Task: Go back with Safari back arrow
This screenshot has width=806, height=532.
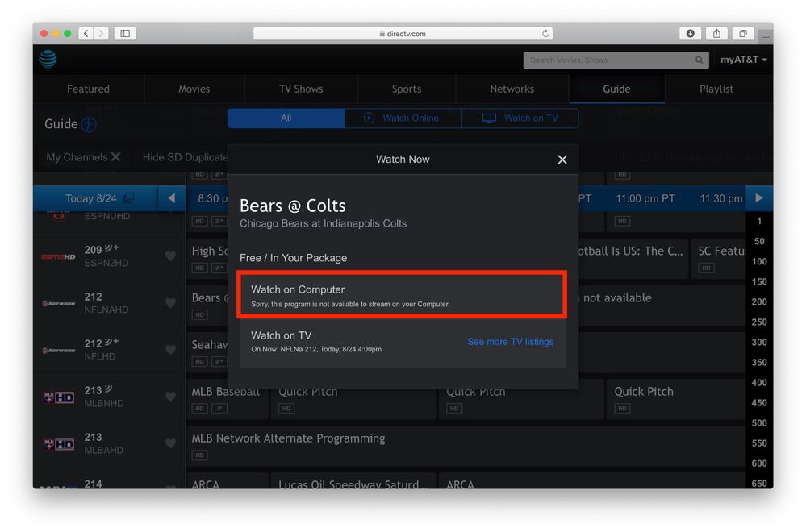Action: click(x=86, y=33)
